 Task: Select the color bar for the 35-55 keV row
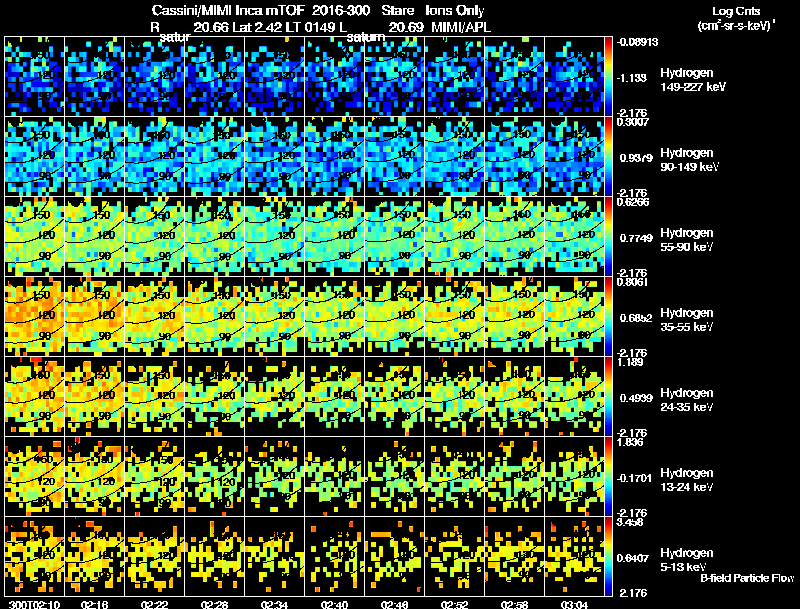[x=608, y=316]
